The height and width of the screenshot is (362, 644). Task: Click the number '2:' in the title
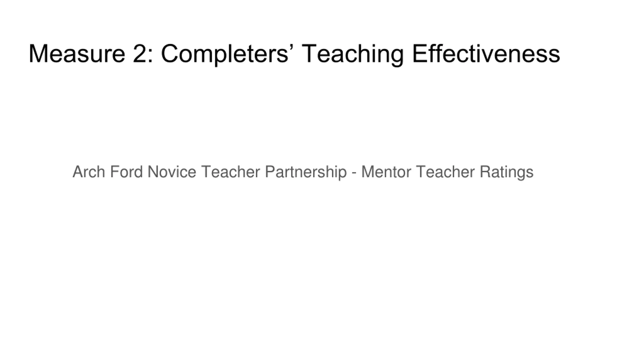click(x=143, y=54)
